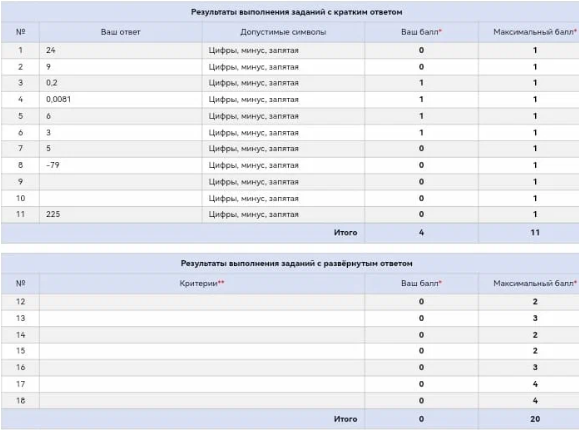Image resolution: width=579 pixels, height=430 pixels.
Task: Click task number 12 in extended table
Action: [21, 301]
